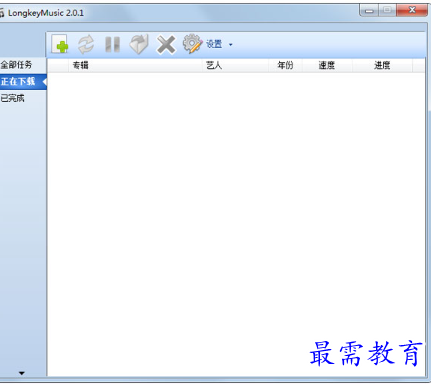431x385 pixels.
Task: Minimize the LongkeyMusic window
Action: click(x=369, y=11)
